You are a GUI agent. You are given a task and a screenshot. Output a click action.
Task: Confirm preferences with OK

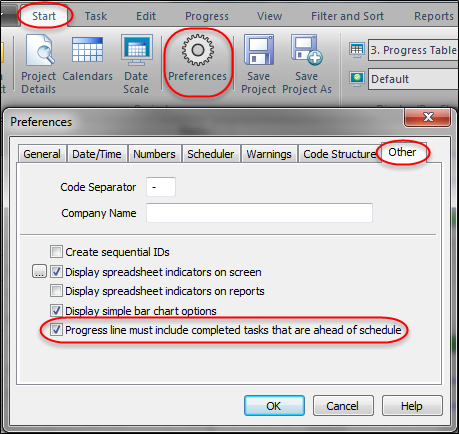click(x=274, y=406)
